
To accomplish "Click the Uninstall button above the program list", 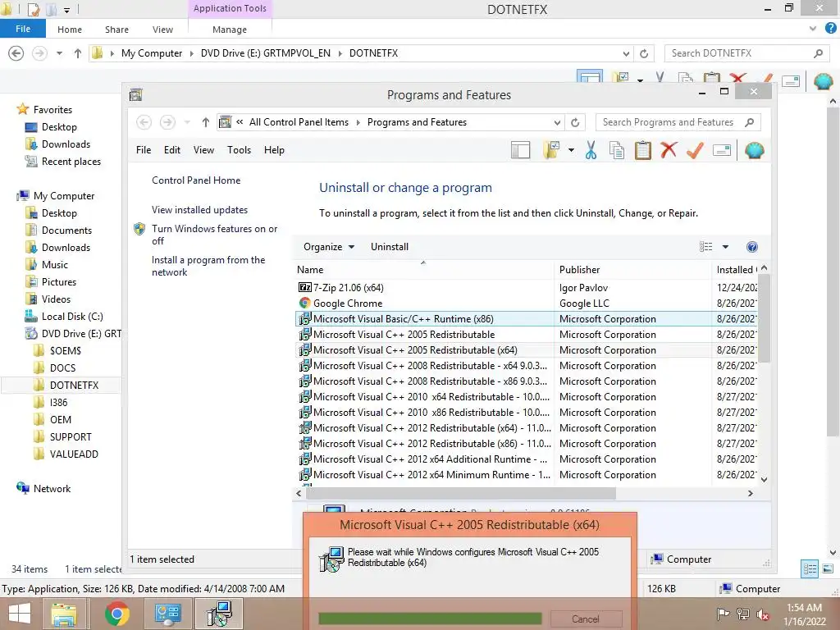I will pos(390,247).
